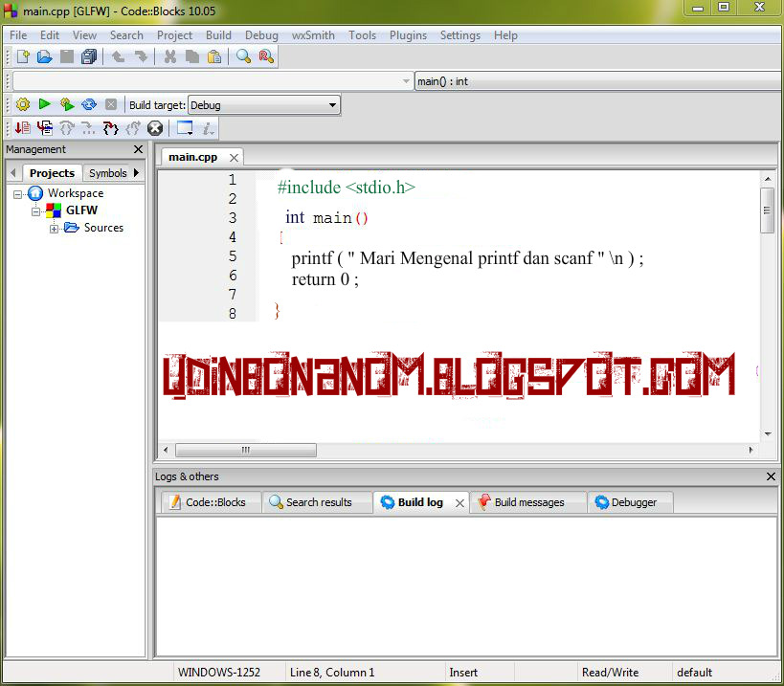This screenshot has width=784, height=686.
Task: Open the wxSmith menu
Action: (x=313, y=35)
